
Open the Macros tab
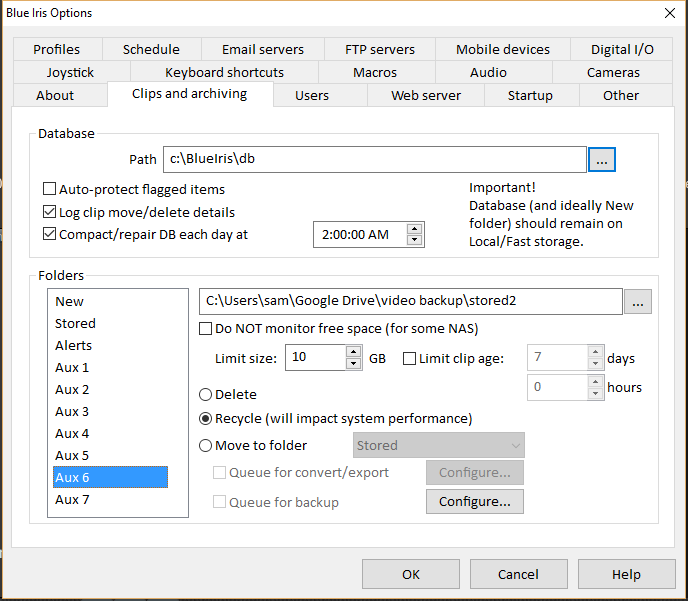pyautogui.click(x=375, y=72)
